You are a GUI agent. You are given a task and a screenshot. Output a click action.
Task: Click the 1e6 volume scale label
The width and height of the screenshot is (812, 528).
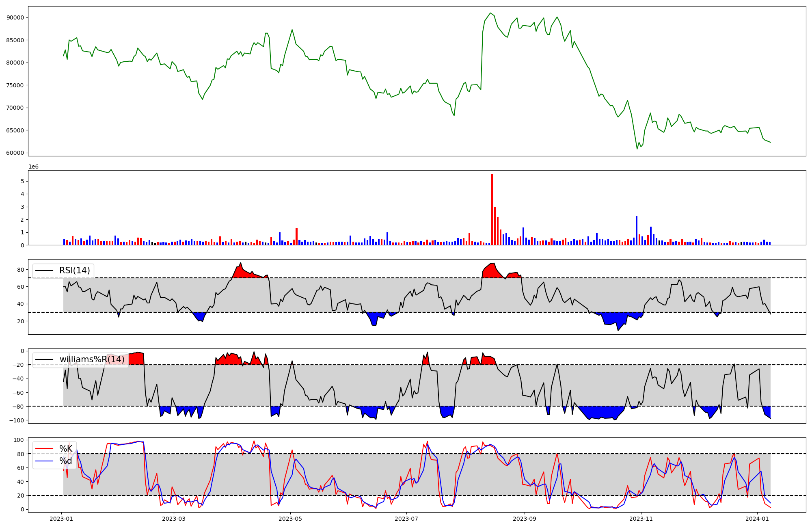(33, 167)
